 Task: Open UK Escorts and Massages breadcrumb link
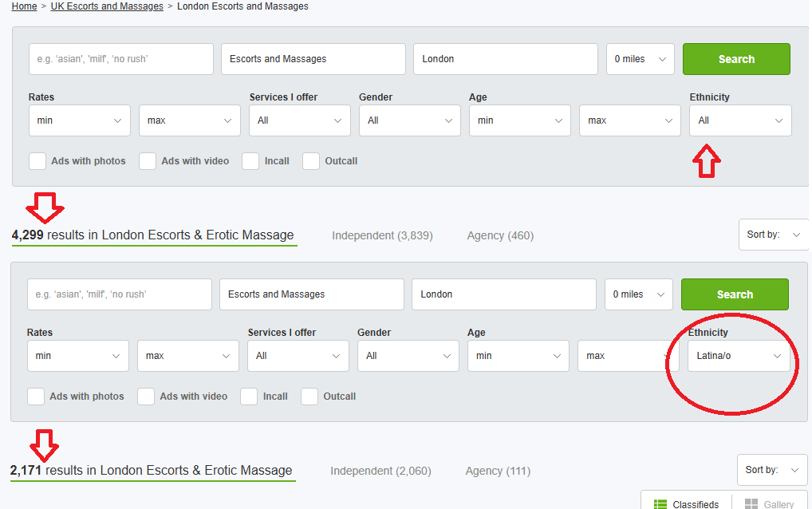[107, 6]
